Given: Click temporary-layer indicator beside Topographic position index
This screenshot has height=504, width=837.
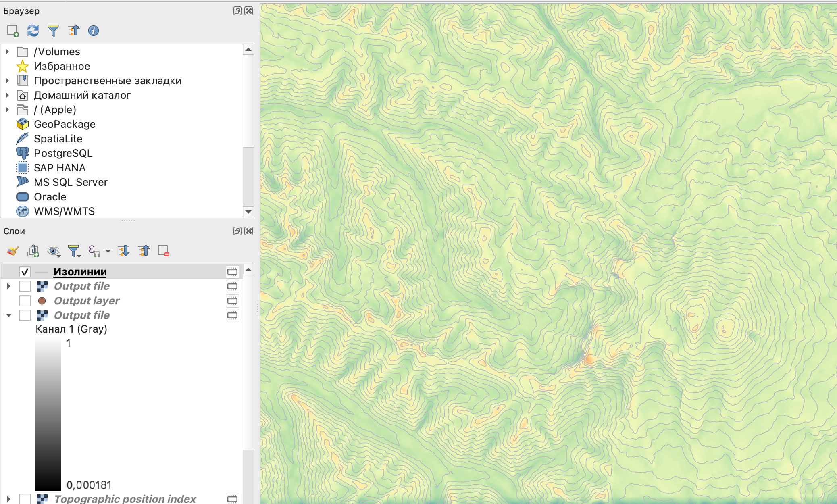Looking at the screenshot, I should coord(232,499).
